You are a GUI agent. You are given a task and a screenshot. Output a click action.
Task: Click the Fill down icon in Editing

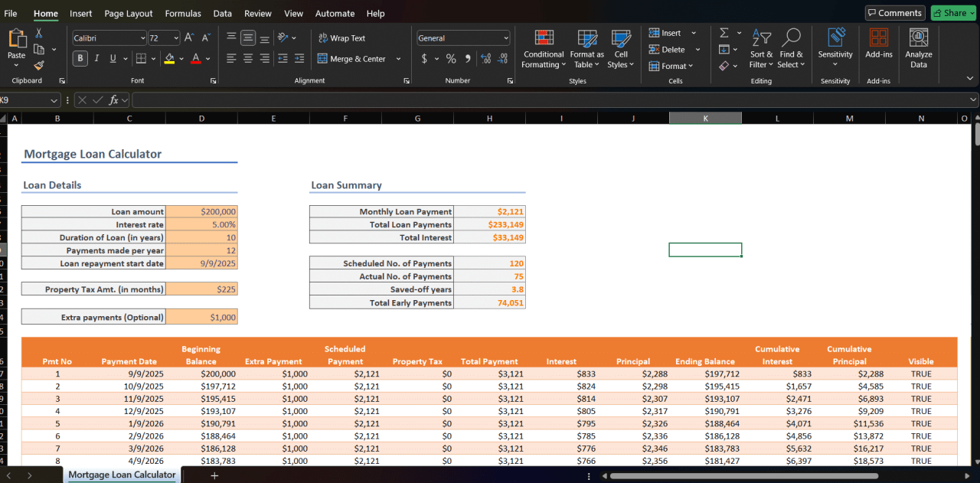coord(724,50)
